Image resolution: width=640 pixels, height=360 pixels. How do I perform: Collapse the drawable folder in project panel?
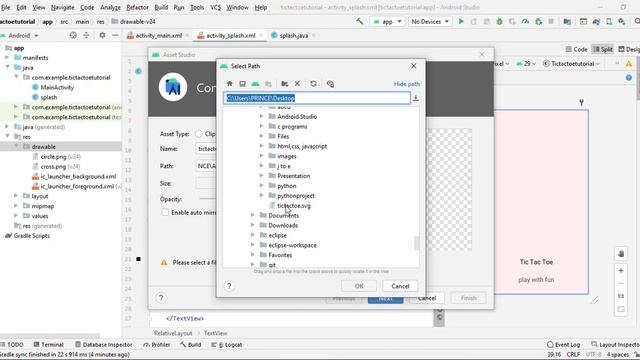[x=16, y=146]
